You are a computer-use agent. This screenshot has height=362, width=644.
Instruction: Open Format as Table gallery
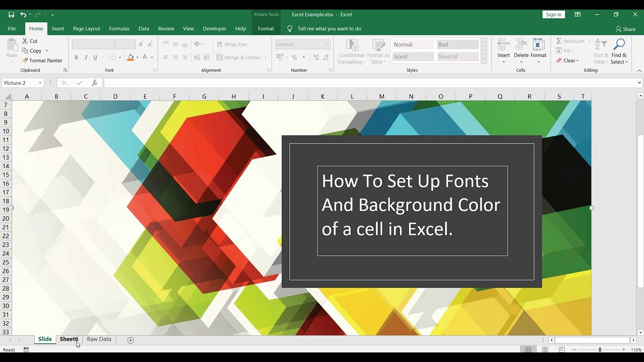tap(378, 51)
